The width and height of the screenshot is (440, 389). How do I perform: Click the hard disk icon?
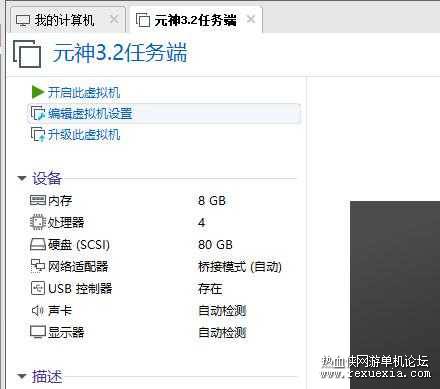38,244
